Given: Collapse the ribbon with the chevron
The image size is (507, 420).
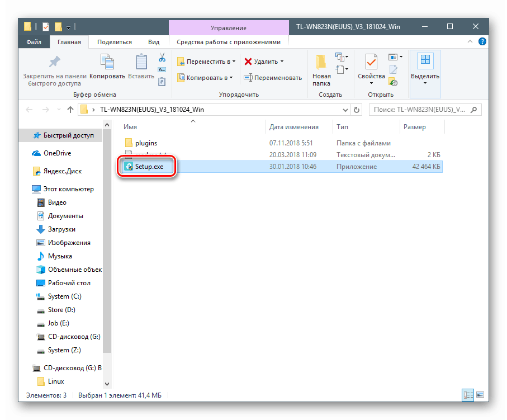Looking at the screenshot, I should pos(470,41).
